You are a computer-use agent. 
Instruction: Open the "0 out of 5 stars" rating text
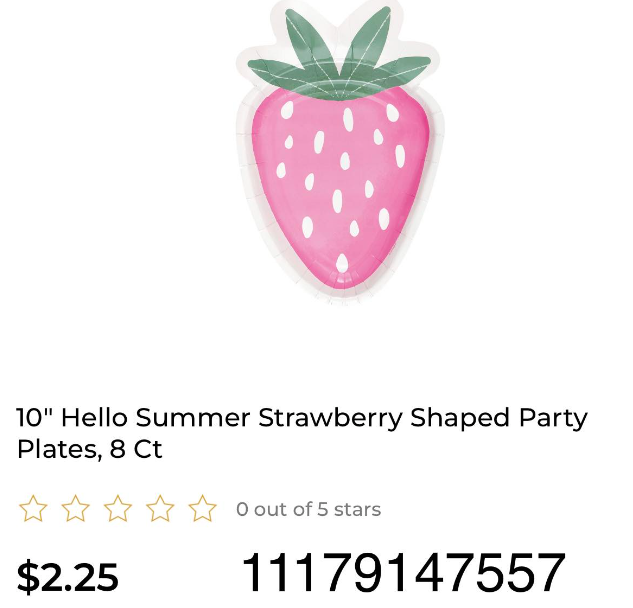[x=308, y=509]
